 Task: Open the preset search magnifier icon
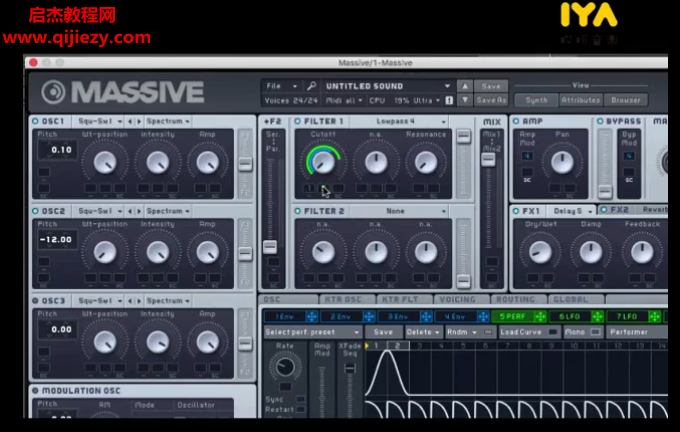coord(311,86)
